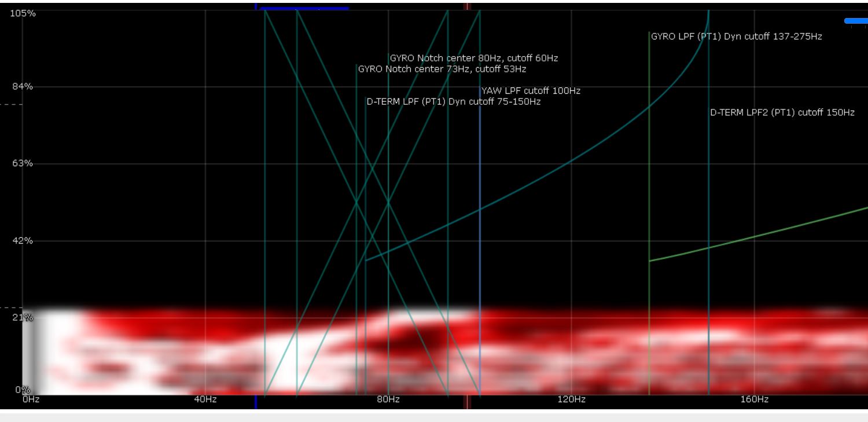868x422 pixels.
Task: Click the 84% throttle axis label
Action: click(23, 87)
